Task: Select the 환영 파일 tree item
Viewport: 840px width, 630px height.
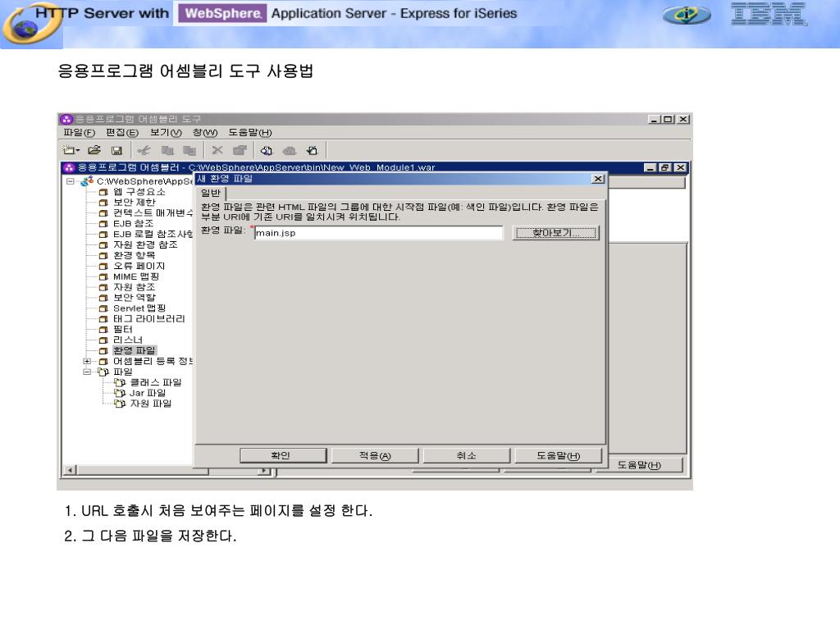Action: [134, 350]
